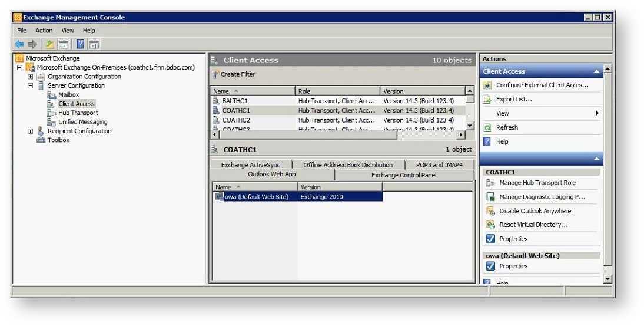The image size is (644, 326).
Task: Click the owa Properties checkmark icon
Action: [x=490, y=266]
